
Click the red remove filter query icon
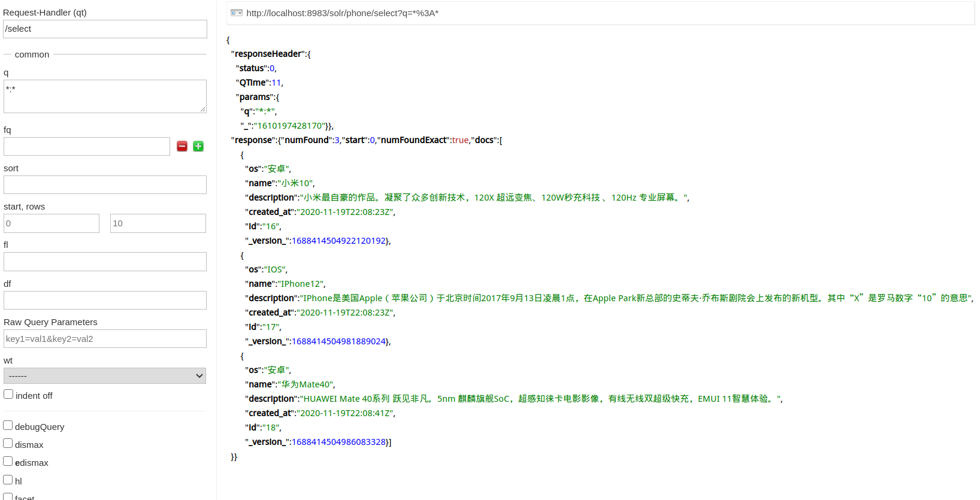pos(182,146)
